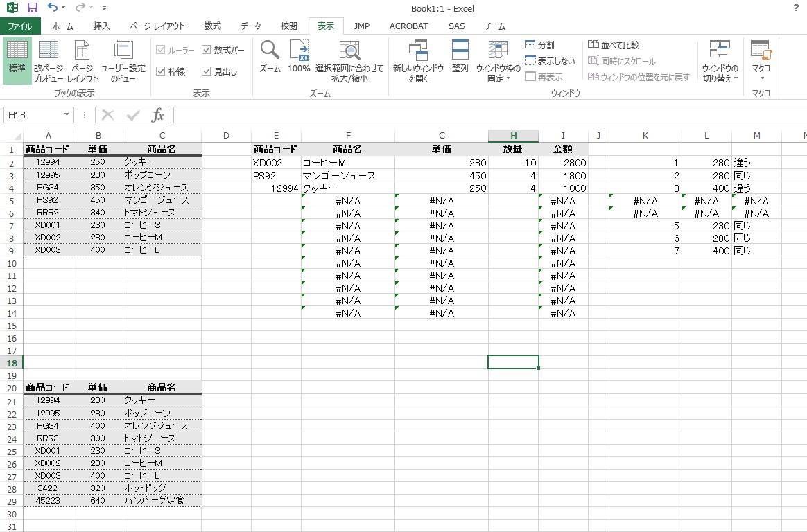
Task: Expand the マクロ dropdown menu
Action: pos(761,61)
